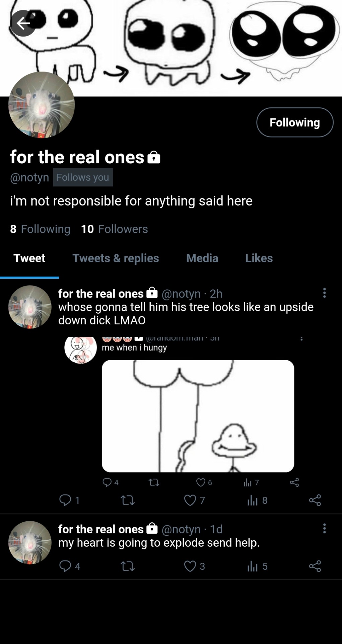
Task: Open the quoted 'me when i hungy' image
Action: coord(198,416)
